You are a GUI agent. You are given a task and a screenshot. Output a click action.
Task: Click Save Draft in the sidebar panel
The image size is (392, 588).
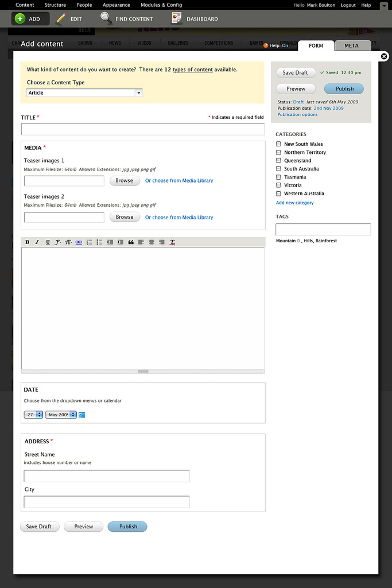[296, 73]
